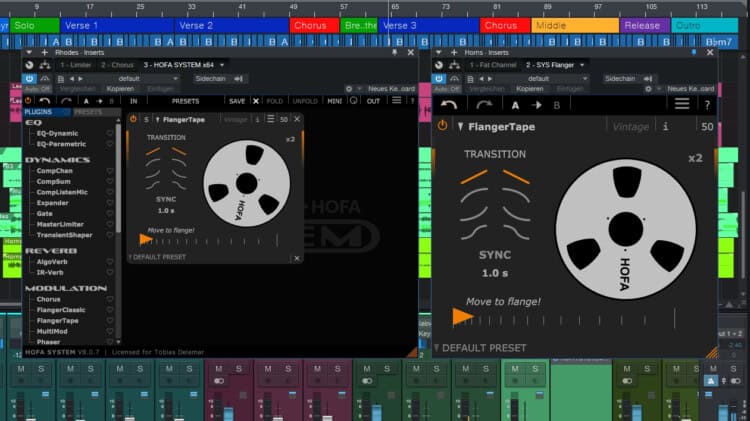This screenshot has height=421, width=750.
Task: Click the large undo arrow in Horns flanger
Action: tap(449, 104)
